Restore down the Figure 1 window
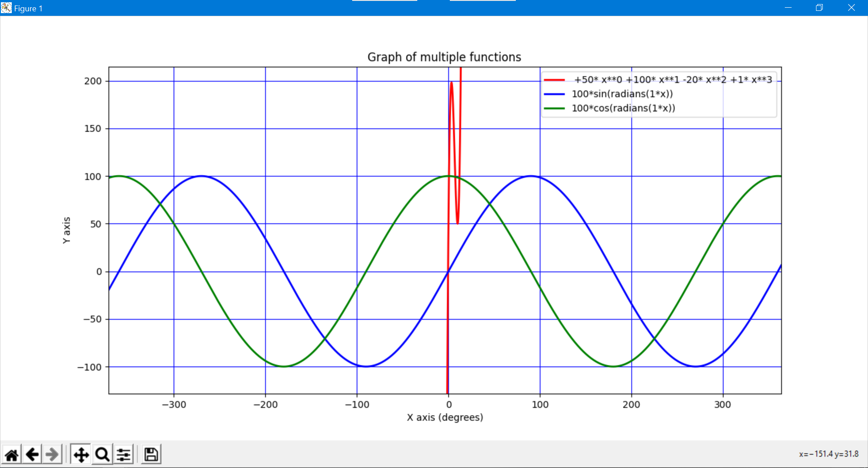Screen dimensions: 868x468 pyautogui.click(x=819, y=8)
